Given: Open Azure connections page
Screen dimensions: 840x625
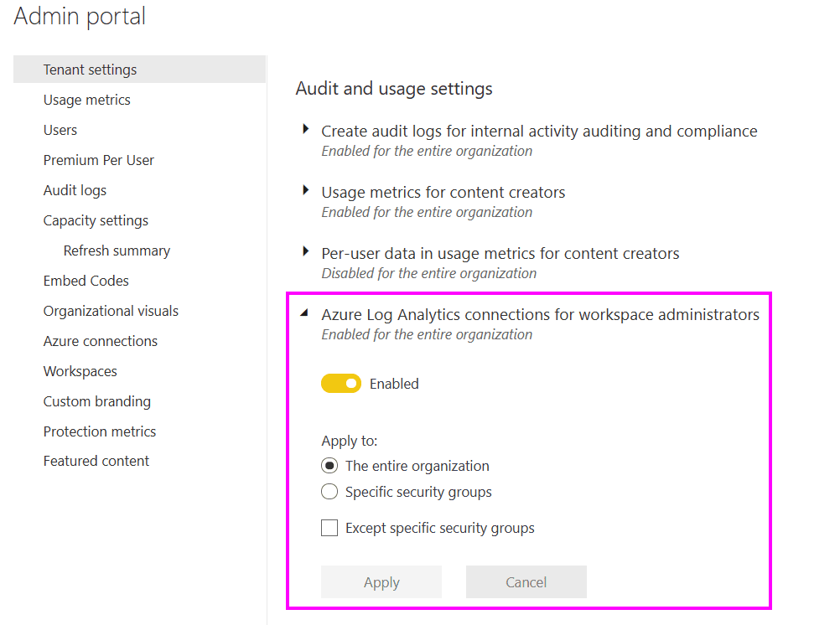Looking at the screenshot, I should 101,341.
